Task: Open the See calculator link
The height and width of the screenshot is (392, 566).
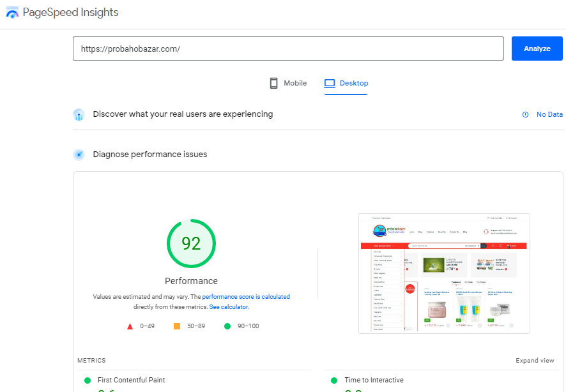Action: (229, 306)
